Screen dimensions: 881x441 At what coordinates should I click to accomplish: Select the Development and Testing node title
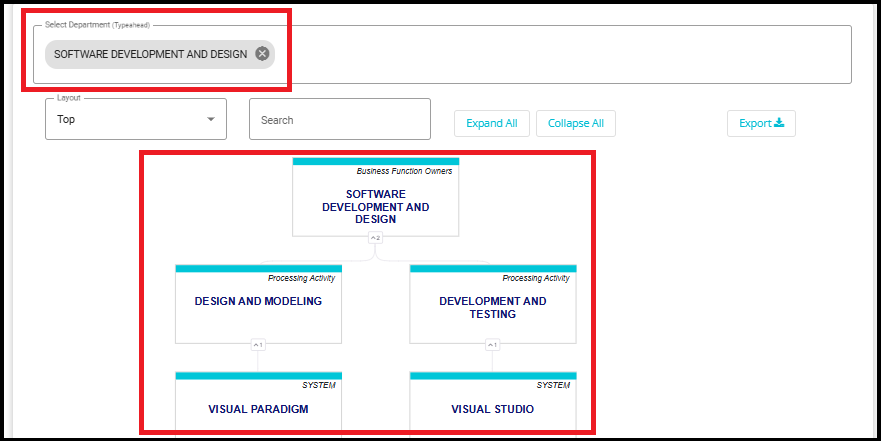click(492, 307)
